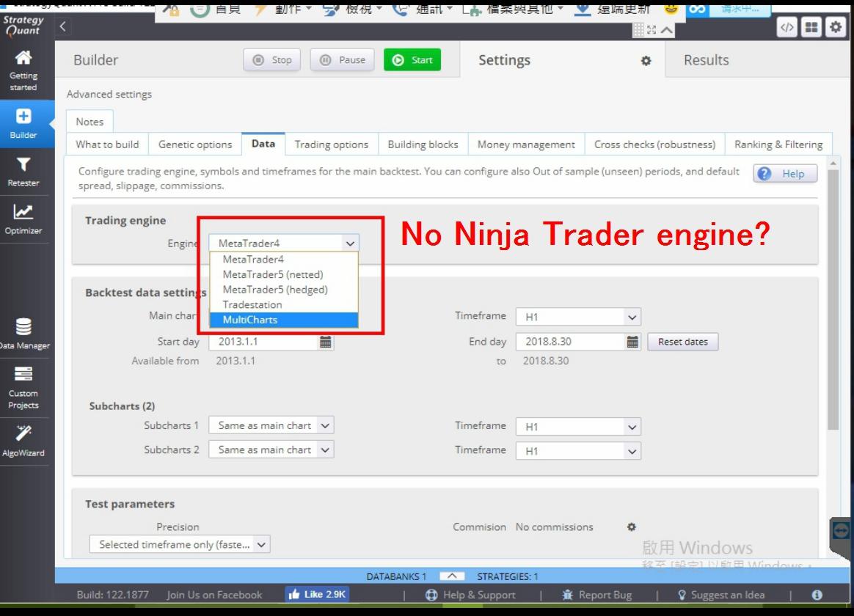854x616 pixels.
Task: Open the Data Manager database icon
Action: (x=23, y=326)
